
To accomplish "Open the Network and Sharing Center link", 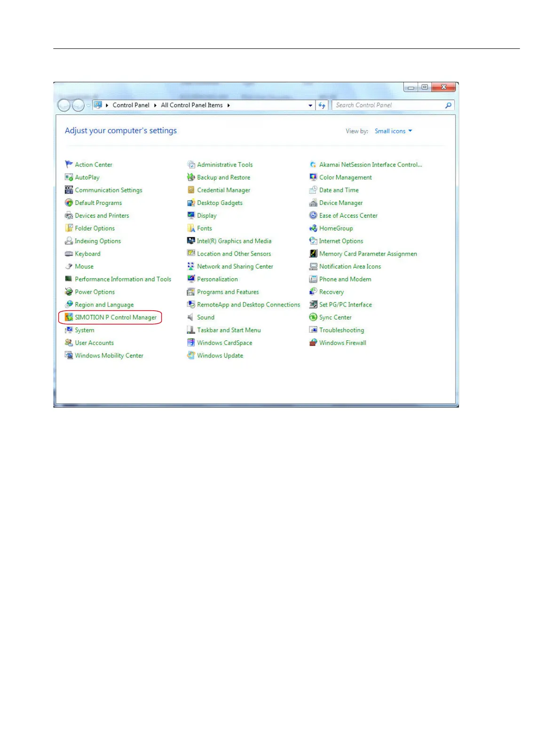I will coord(235,267).
